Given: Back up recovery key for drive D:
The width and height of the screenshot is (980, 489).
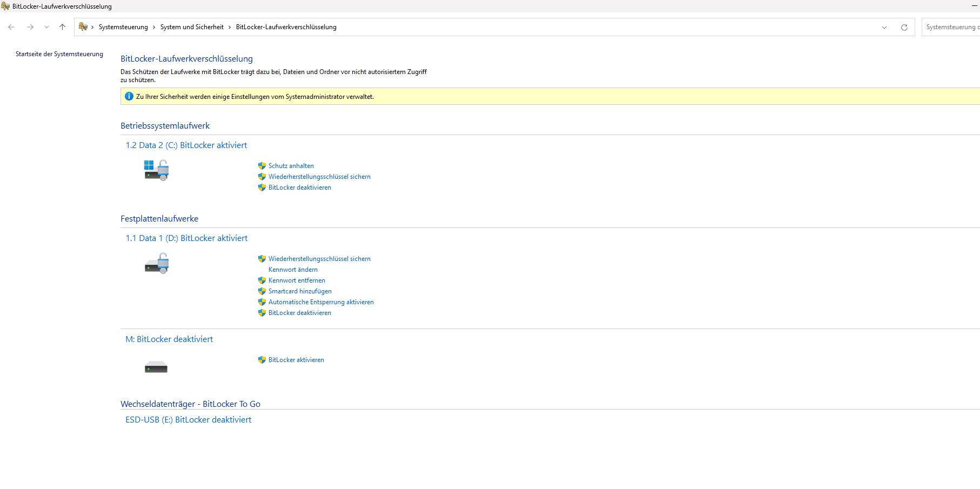Looking at the screenshot, I should pyautogui.click(x=319, y=259).
